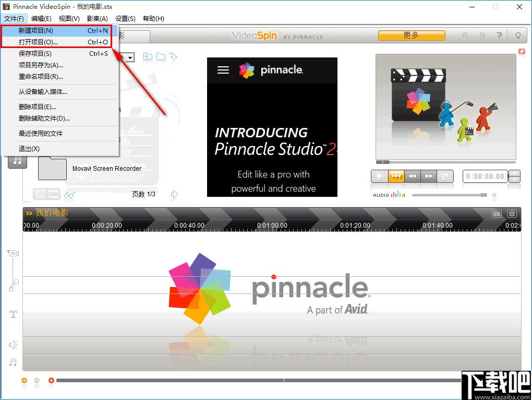Click the player scrubber bar under preview
This screenshot has width=532, height=400.
pos(446,162)
